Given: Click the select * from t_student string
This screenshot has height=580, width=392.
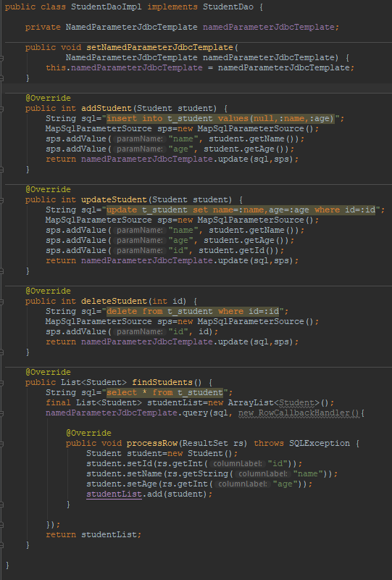Looking at the screenshot, I should [164, 392].
